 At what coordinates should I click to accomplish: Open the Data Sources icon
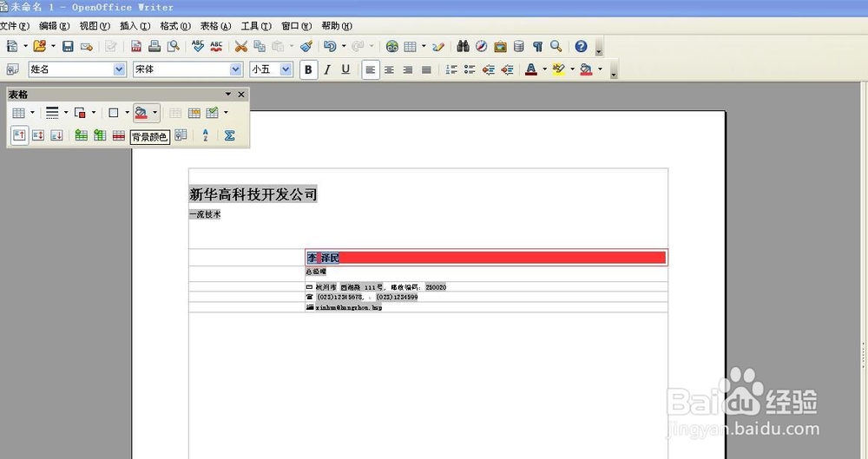pyautogui.click(x=519, y=47)
